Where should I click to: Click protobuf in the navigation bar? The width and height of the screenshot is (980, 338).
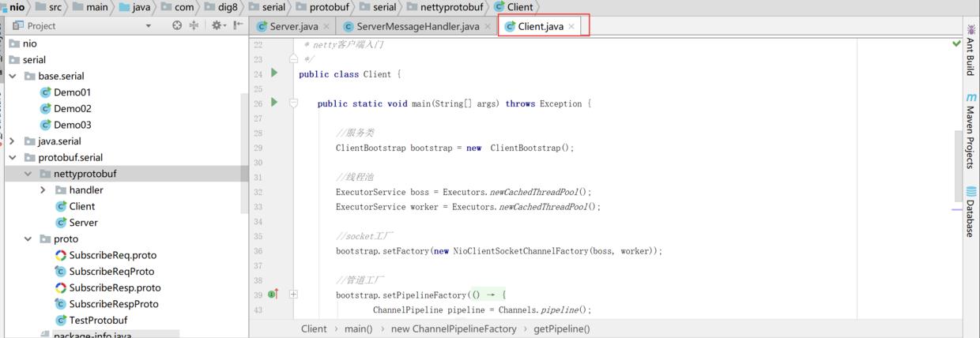point(330,7)
